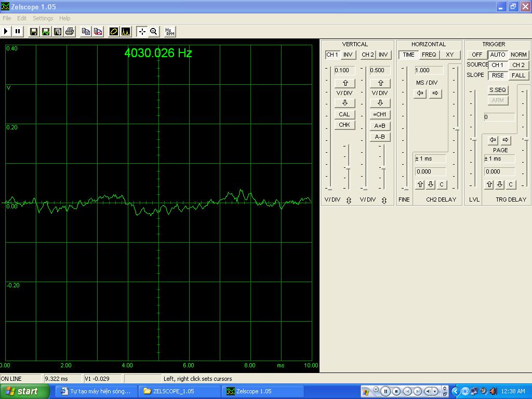Screen dimensions: 532x399
Task: Click the CAL button
Action: [x=344, y=114]
